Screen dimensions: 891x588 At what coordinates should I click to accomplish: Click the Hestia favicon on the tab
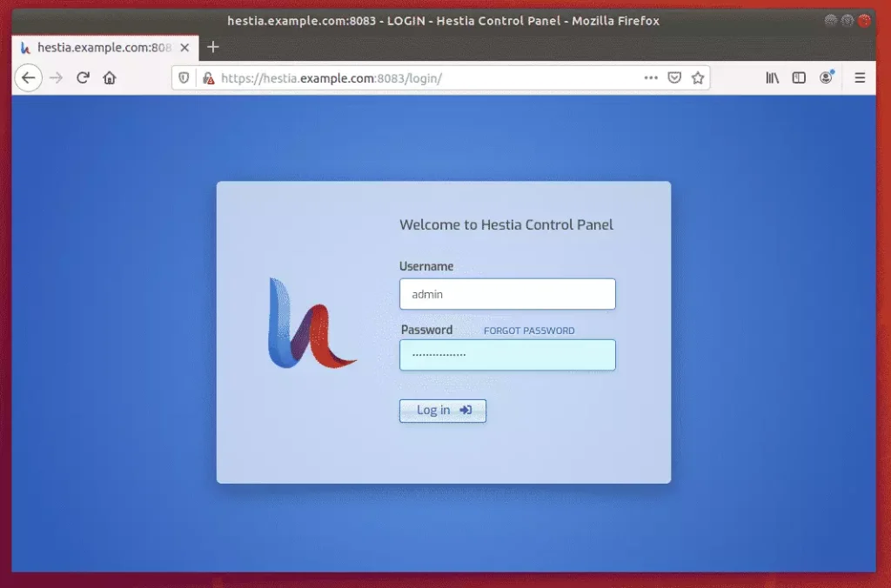25,48
